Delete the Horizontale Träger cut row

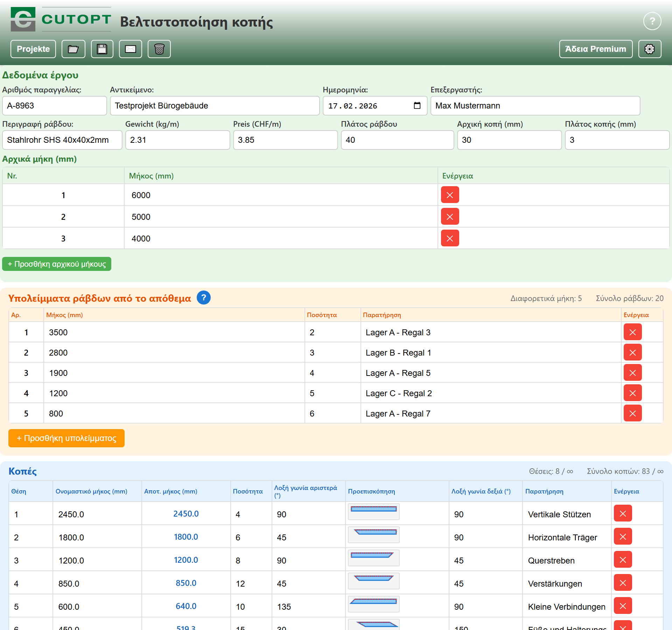(x=623, y=537)
